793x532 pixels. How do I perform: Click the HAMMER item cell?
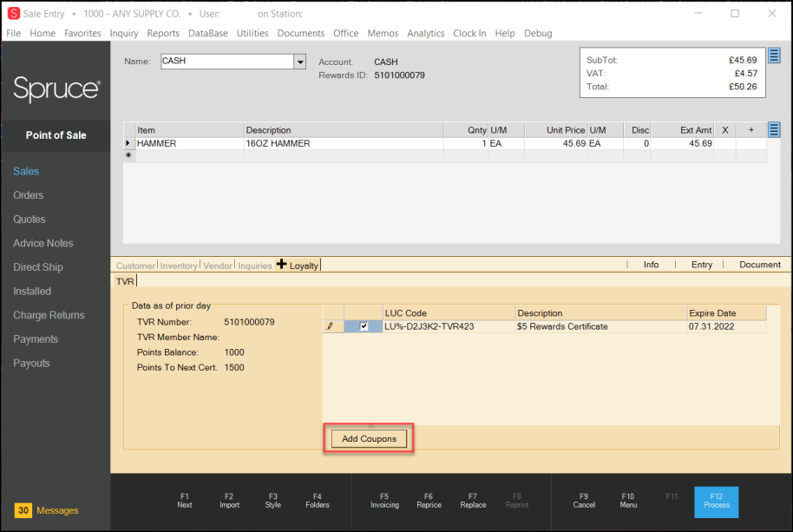(190, 143)
